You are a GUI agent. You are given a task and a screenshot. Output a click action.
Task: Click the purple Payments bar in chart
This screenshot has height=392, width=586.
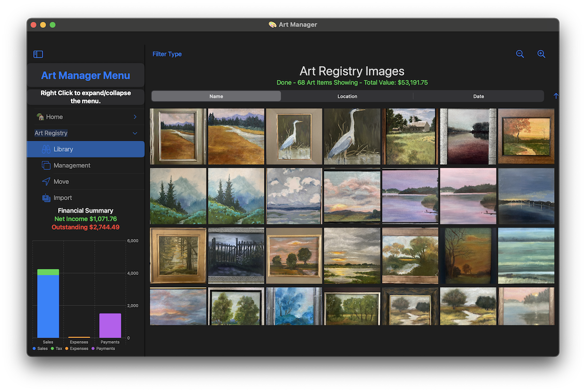(x=110, y=325)
